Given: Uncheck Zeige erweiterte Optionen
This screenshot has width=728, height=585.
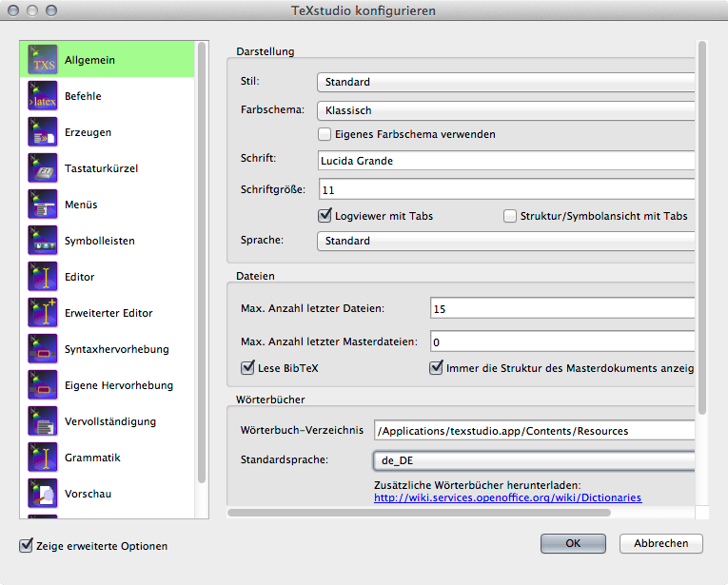Looking at the screenshot, I should (26, 546).
